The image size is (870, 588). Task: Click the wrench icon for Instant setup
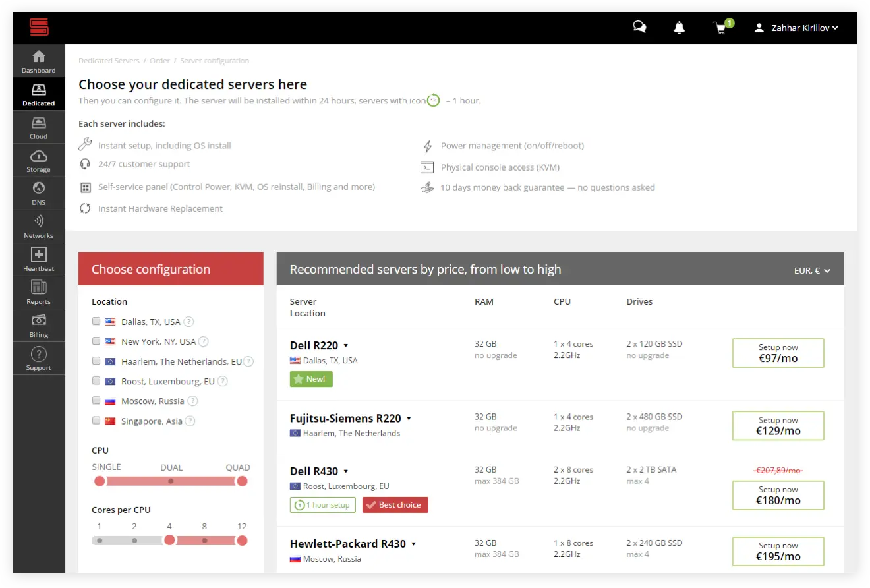pos(85,144)
